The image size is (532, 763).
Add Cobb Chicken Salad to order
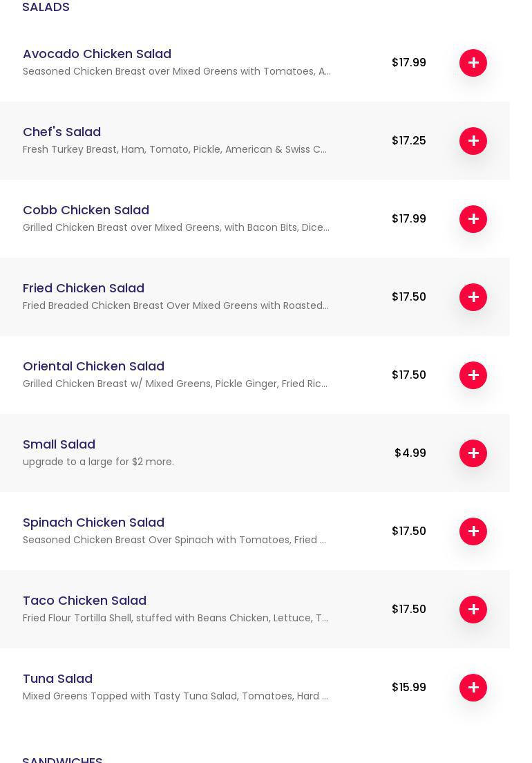click(473, 219)
